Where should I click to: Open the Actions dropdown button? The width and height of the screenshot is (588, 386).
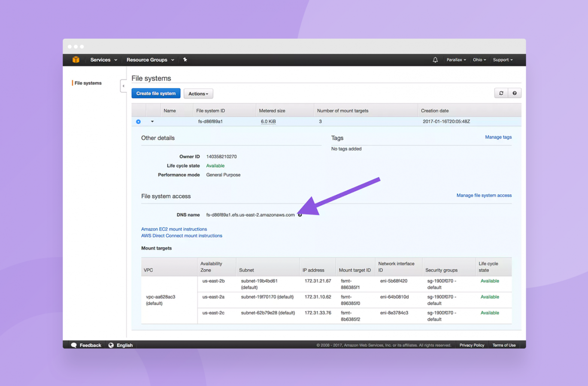point(198,93)
